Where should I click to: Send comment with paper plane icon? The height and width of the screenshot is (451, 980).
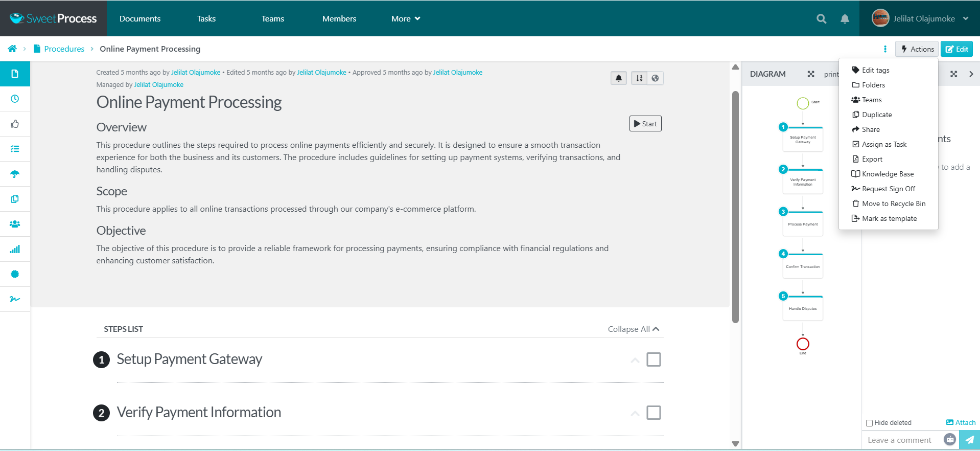969,440
